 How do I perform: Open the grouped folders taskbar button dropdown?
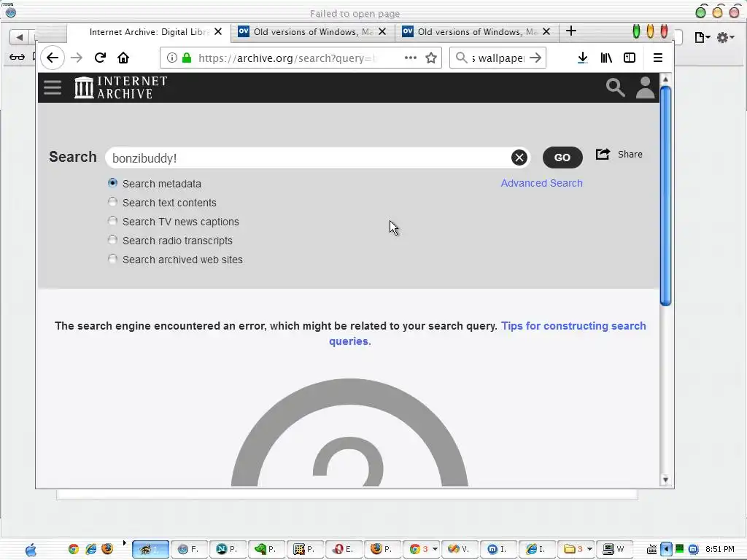coord(589,549)
